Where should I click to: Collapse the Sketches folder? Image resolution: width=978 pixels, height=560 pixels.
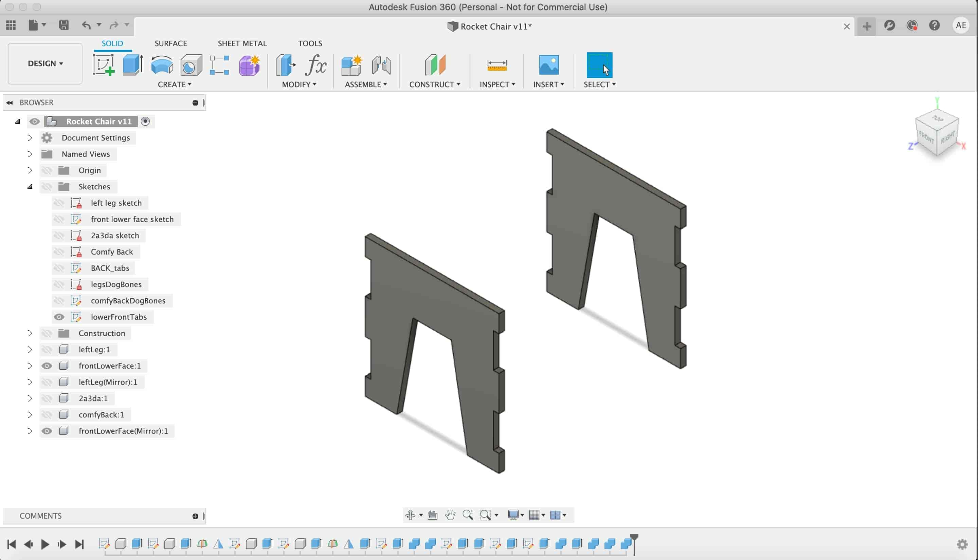click(x=30, y=187)
